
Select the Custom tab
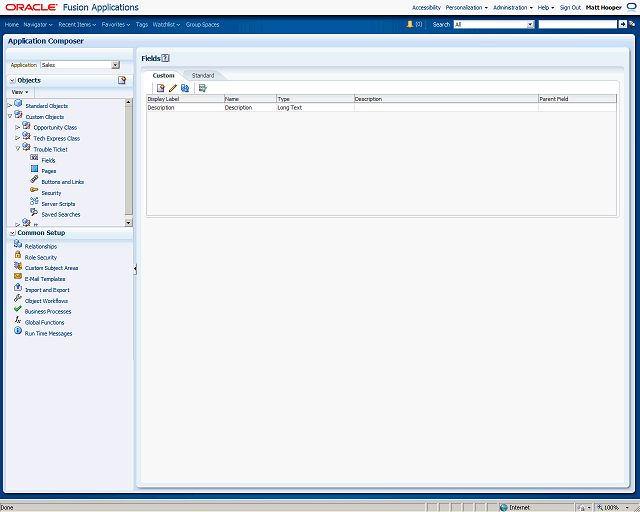click(163, 76)
